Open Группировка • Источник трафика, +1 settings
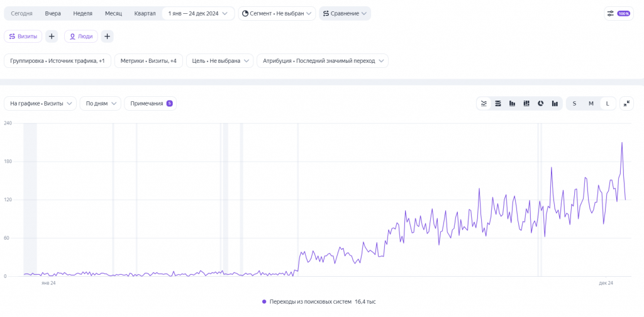The height and width of the screenshot is (317, 644). point(57,61)
